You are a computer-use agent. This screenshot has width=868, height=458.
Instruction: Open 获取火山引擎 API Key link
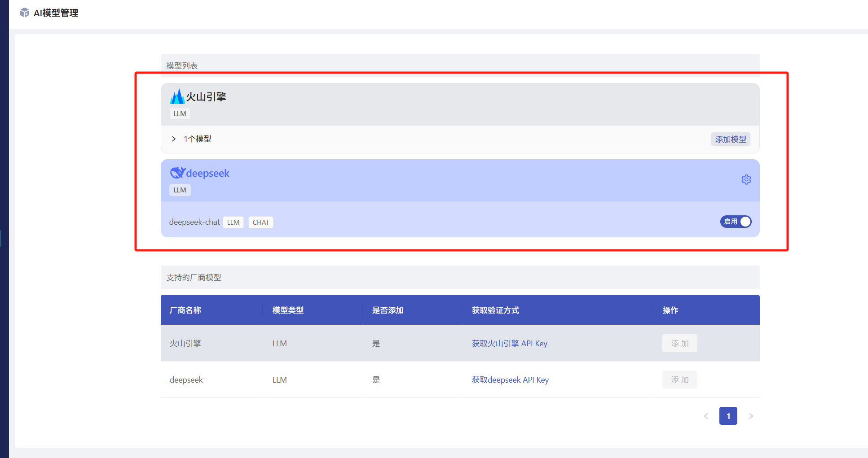510,343
